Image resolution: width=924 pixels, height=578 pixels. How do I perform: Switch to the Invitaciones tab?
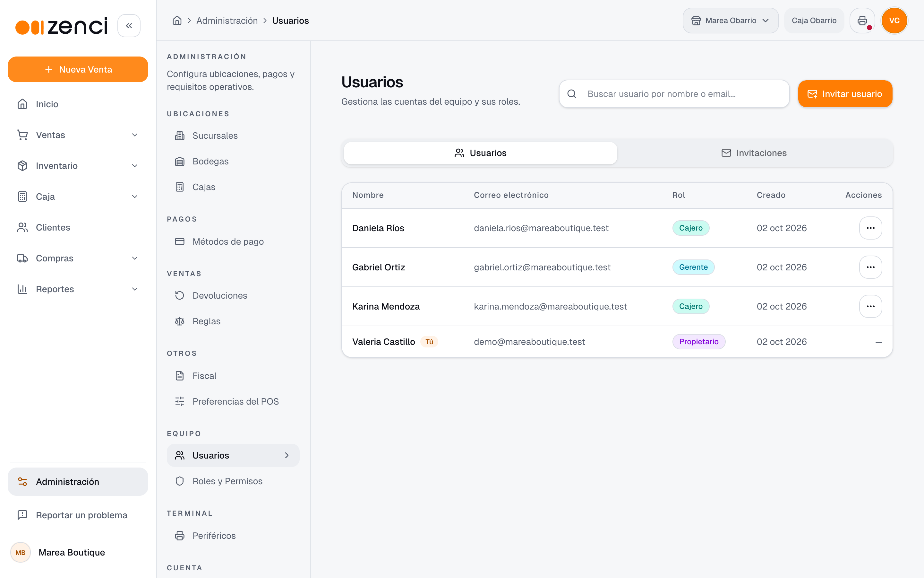(754, 153)
